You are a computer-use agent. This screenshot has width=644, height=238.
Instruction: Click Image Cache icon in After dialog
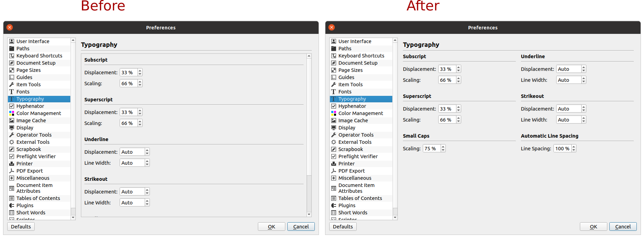[x=334, y=121]
